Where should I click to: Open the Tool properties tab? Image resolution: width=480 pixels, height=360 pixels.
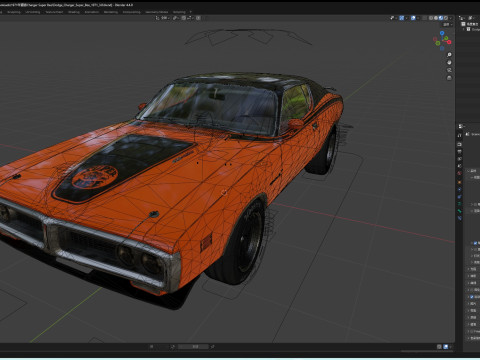click(x=459, y=135)
